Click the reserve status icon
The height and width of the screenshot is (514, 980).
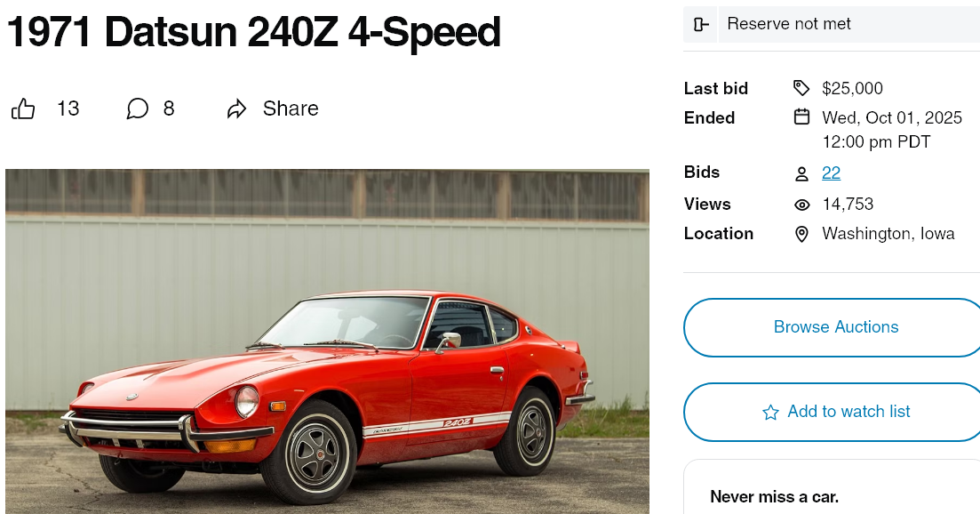click(x=700, y=24)
